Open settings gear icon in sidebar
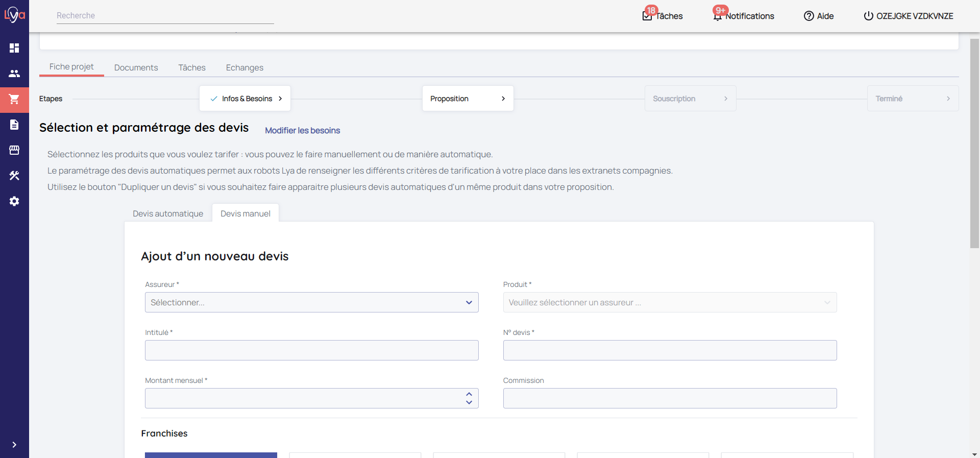 (14, 201)
